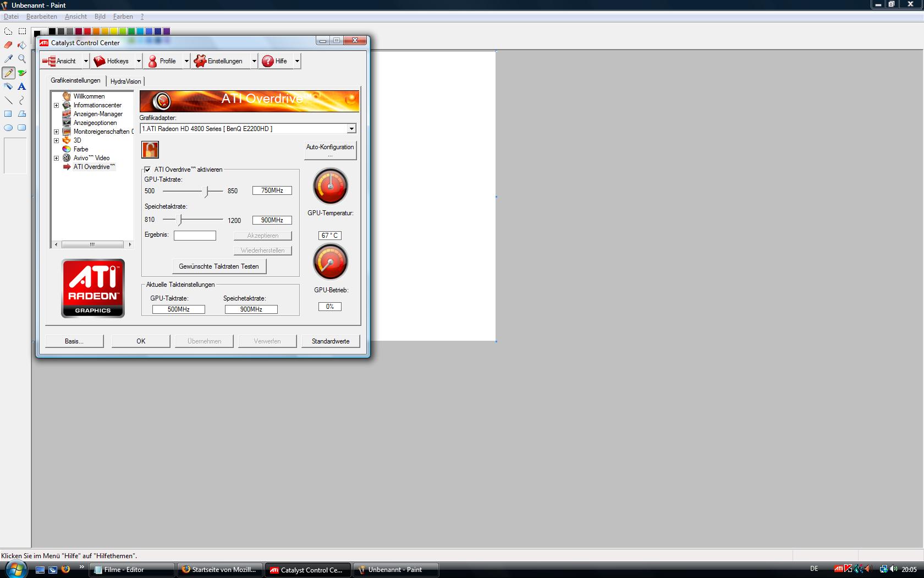
Task: Click the Hilfe toolbar button
Action: (277, 61)
